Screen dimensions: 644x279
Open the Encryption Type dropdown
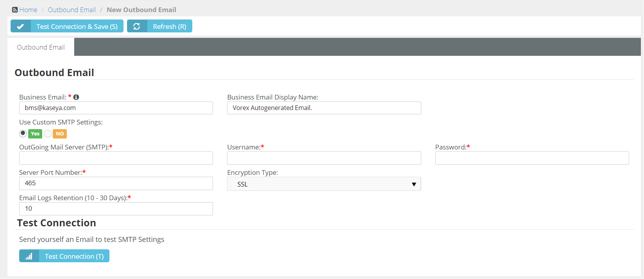tap(324, 184)
